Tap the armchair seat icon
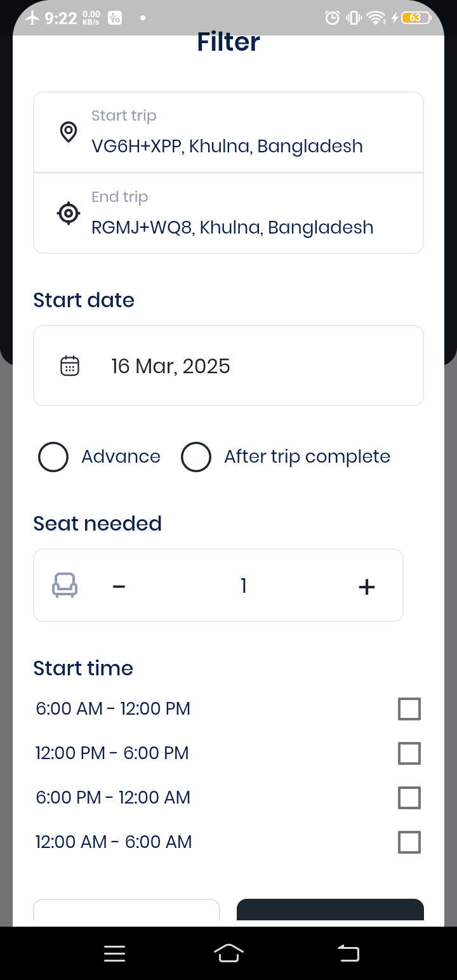Image resolution: width=457 pixels, height=980 pixels. (65, 586)
